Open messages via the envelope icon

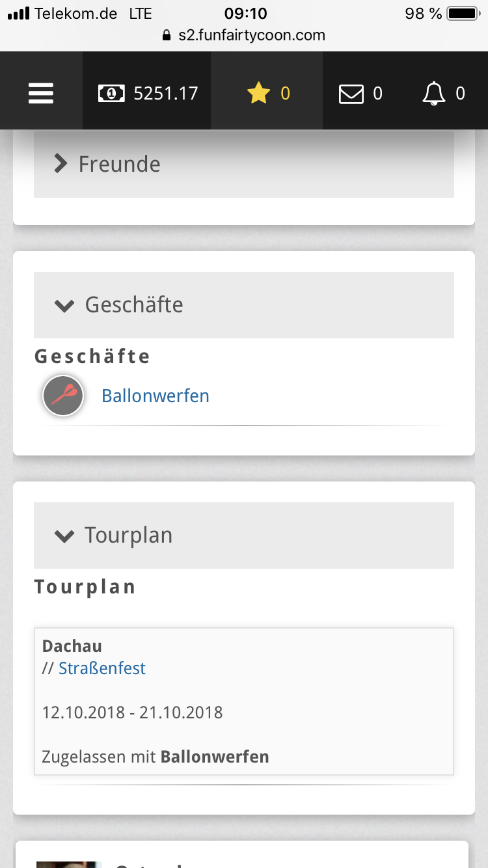tap(351, 94)
